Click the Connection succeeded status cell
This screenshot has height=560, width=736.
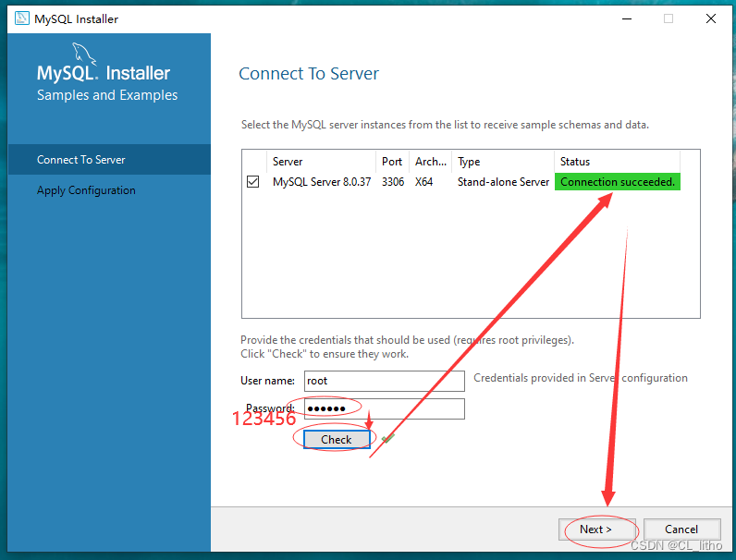click(618, 182)
